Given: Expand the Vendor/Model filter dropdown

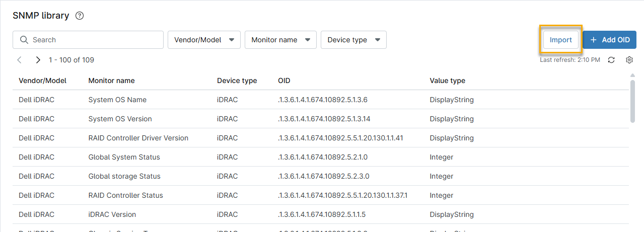Looking at the screenshot, I should pyautogui.click(x=204, y=40).
